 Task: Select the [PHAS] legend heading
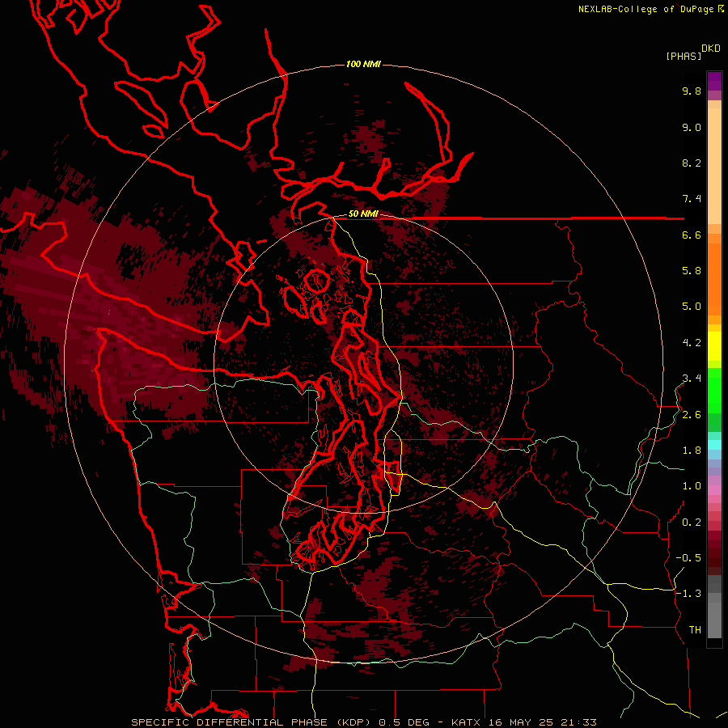tap(684, 56)
